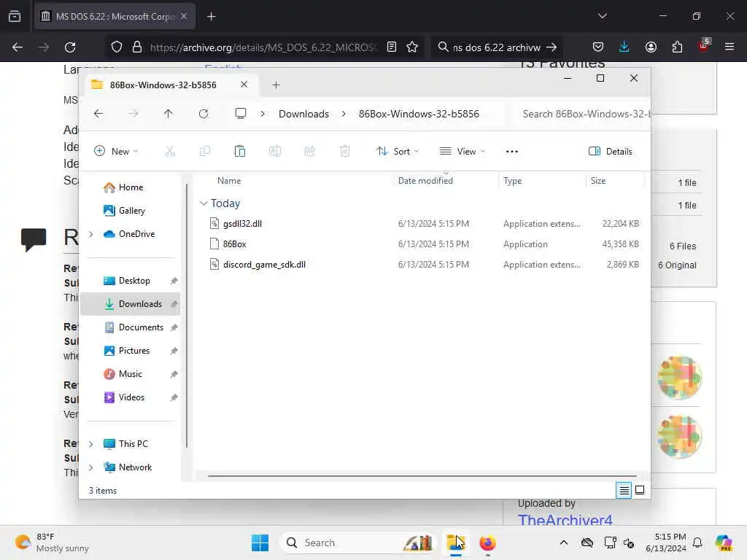
Task: Click the Explorer horizontal scrollbar
Action: point(422,475)
